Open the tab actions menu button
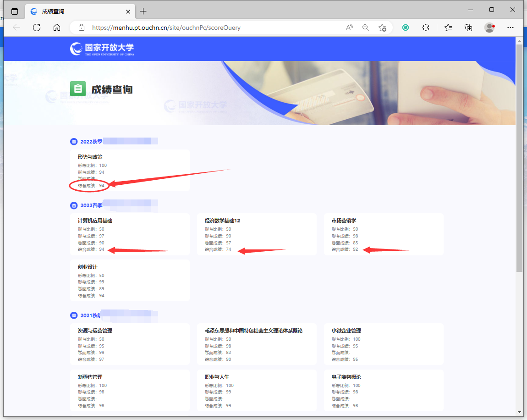 (x=15, y=11)
